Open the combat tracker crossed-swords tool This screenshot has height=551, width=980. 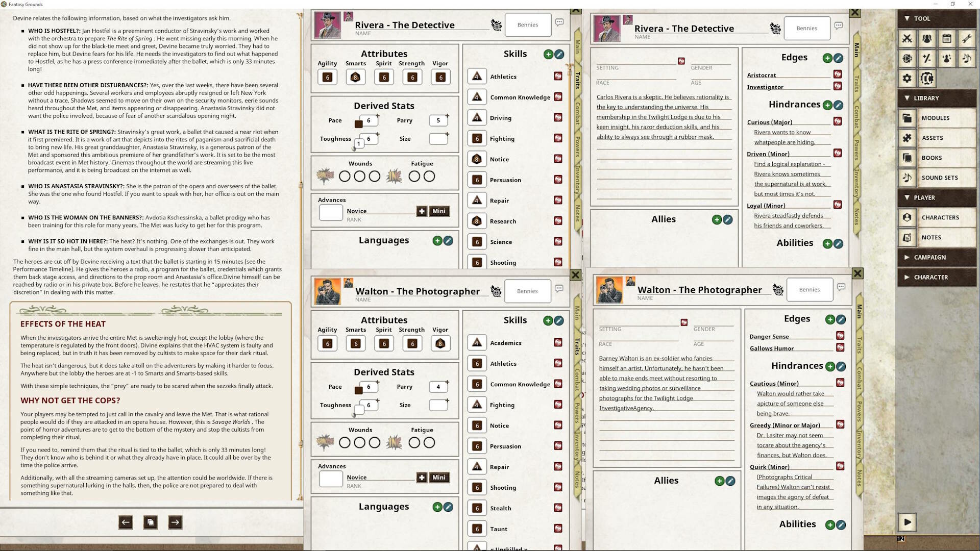click(x=907, y=38)
